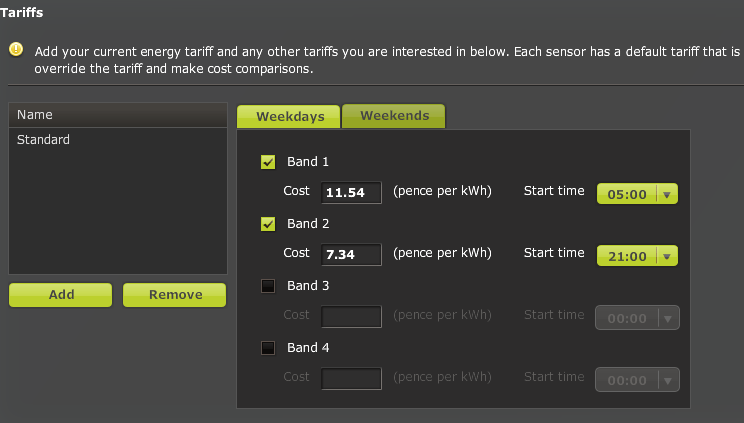Image resolution: width=744 pixels, height=423 pixels.
Task: Click the empty Band 4 cost field
Action: pyautogui.click(x=351, y=378)
